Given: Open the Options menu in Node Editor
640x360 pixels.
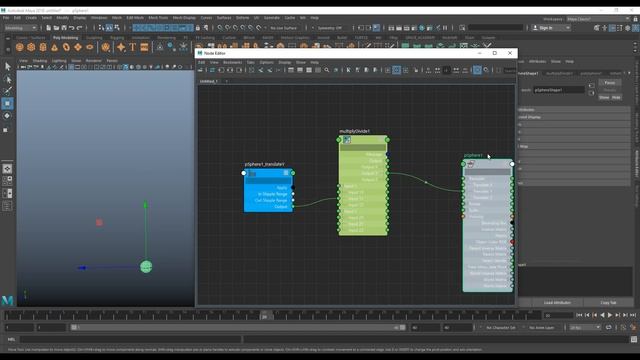Looking at the screenshot, I should click(x=267, y=62).
